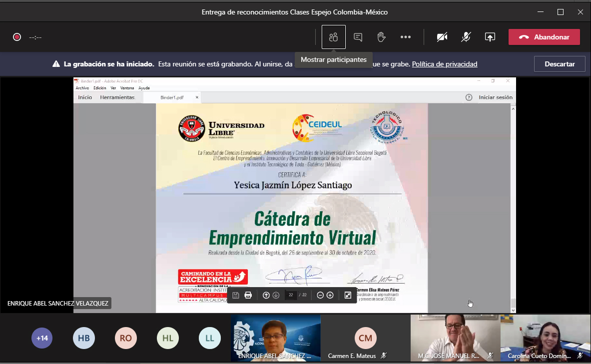Viewport: 591px width, 364px height.
Task: Open the meeting chat
Action: tap(358, 37)
